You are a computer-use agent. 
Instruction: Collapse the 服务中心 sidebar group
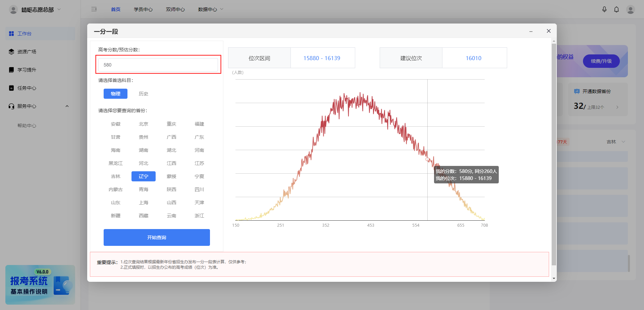coord(67,106)
